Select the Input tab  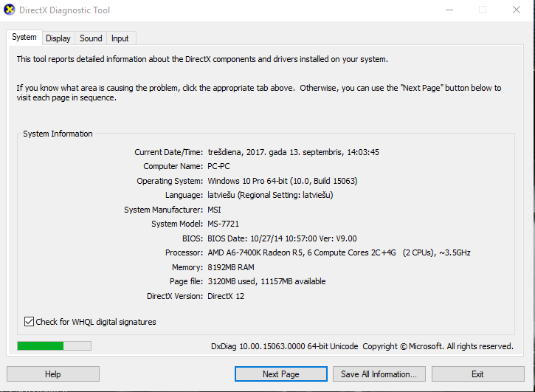pyautogui.click(x=120, y=38)
